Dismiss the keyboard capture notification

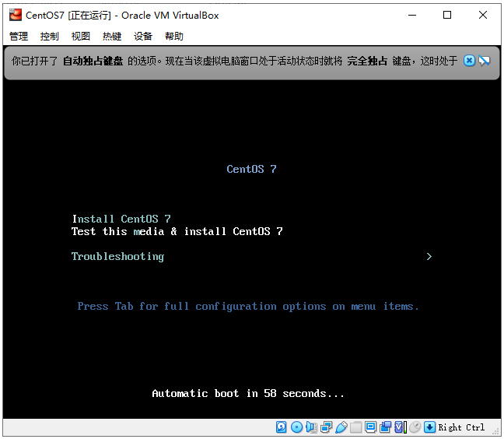click(x=469, y=61)
